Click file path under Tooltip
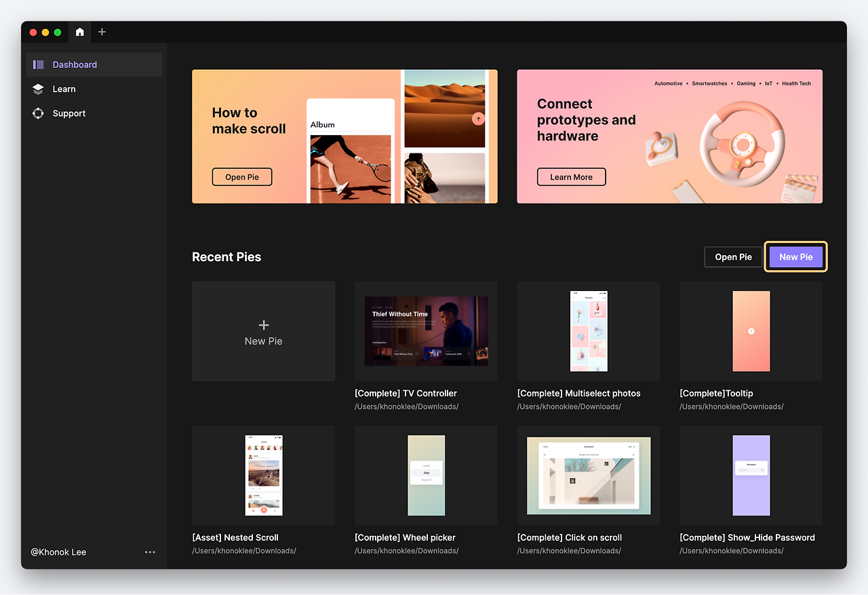This screenshot has width=868, height=595. 732,407
